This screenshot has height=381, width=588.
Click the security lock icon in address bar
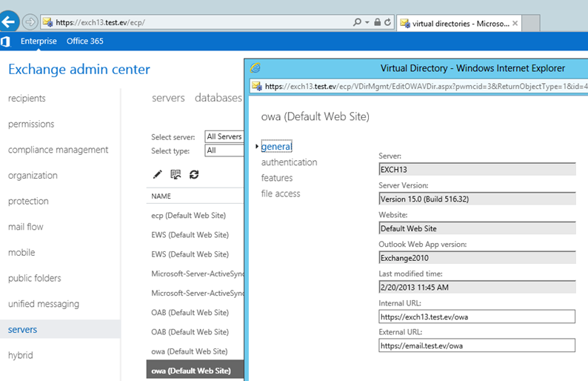(x=377, y=22)
